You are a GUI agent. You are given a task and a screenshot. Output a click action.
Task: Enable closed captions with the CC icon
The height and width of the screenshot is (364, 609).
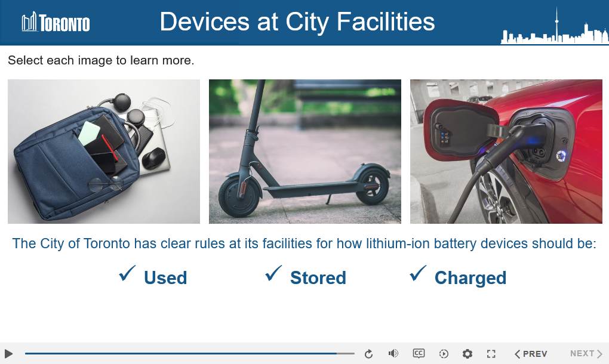point(419,353)
